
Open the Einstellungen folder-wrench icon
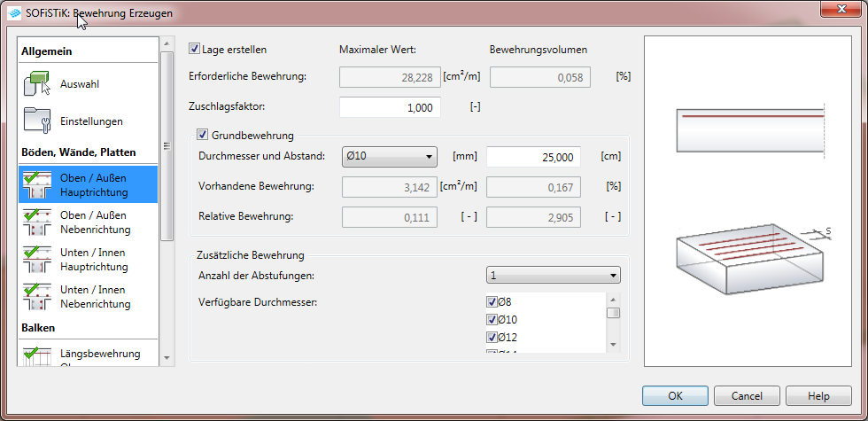coord(36,121)
